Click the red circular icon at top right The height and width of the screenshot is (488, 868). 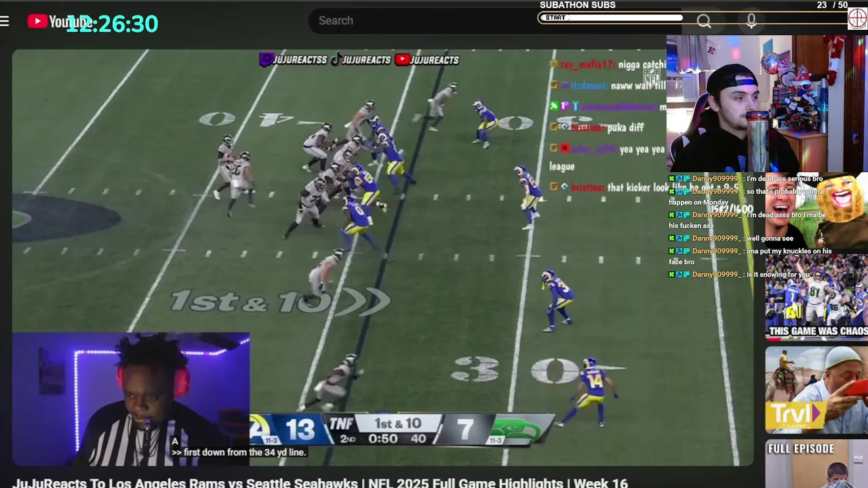[x=858, y=18]
